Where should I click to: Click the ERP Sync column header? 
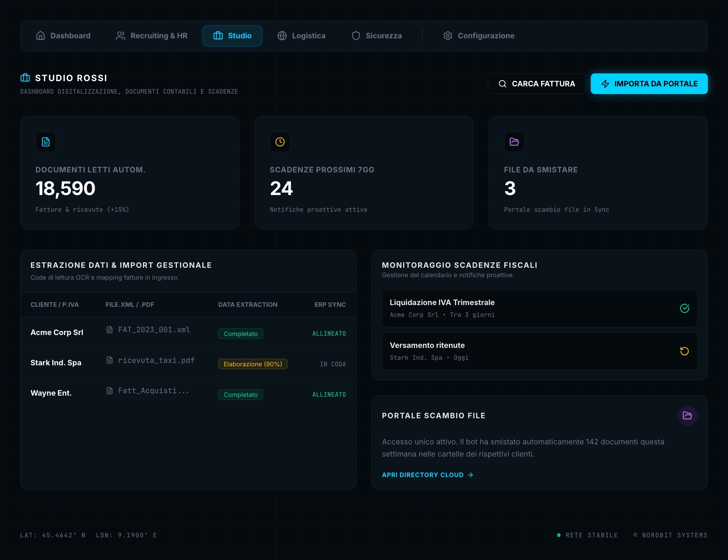point(330,304)
